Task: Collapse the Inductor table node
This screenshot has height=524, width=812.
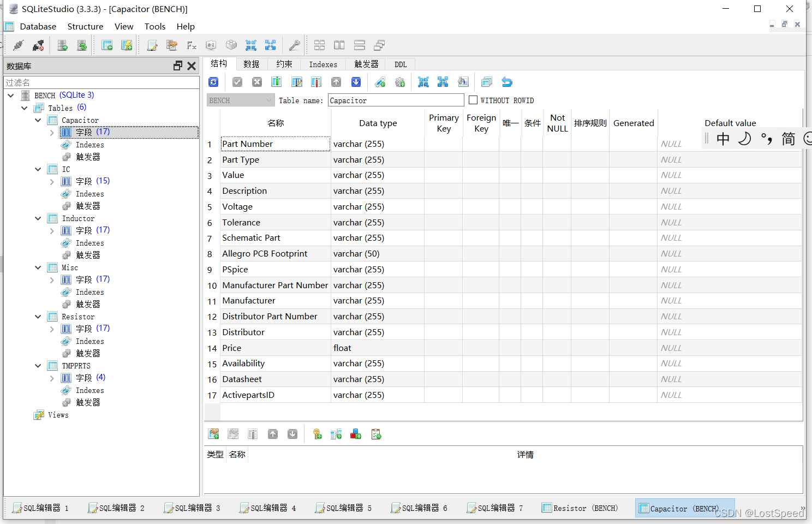Action: pyautogui.click(x=38, y=218)
